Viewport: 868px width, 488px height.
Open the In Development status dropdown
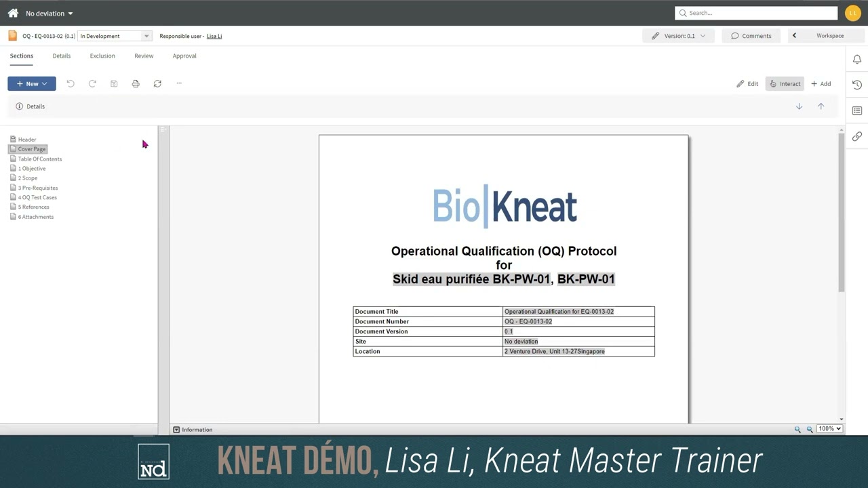tap(115, 36)
